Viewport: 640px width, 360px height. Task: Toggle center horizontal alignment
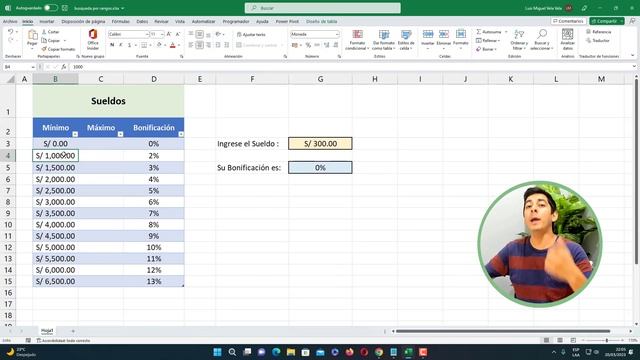(x=200, y=45)
